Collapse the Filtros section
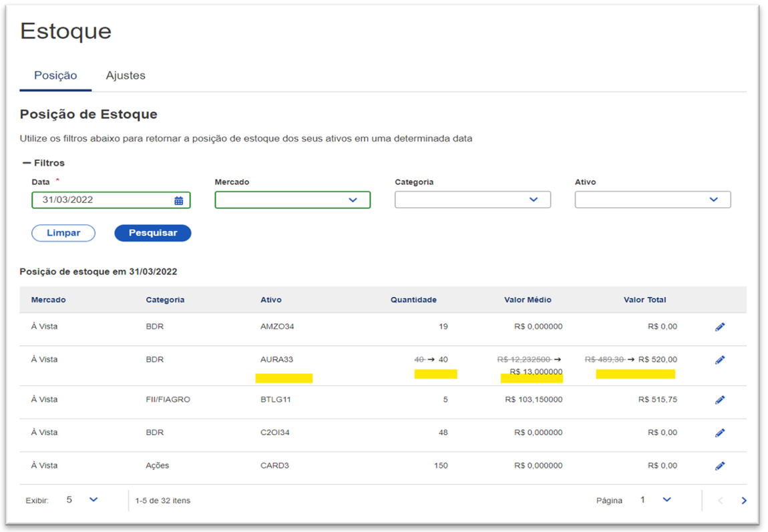 tap(43, 163)
